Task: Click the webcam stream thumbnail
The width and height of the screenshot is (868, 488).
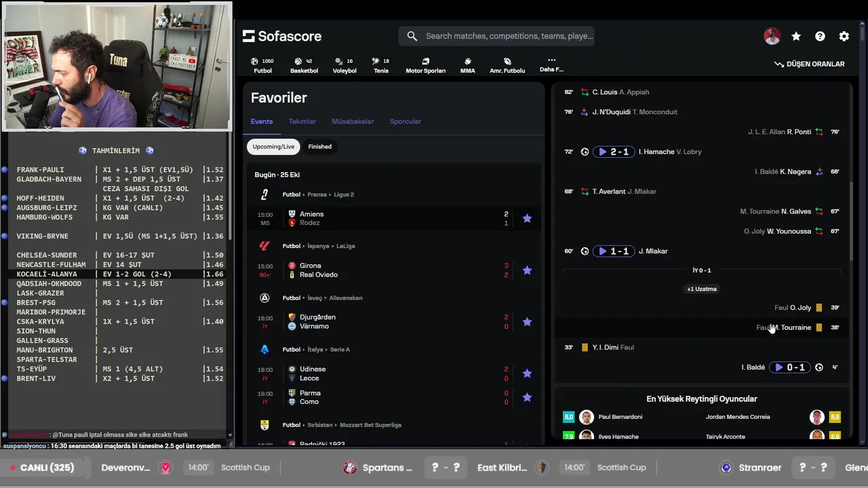Action: tap(117, 66)
